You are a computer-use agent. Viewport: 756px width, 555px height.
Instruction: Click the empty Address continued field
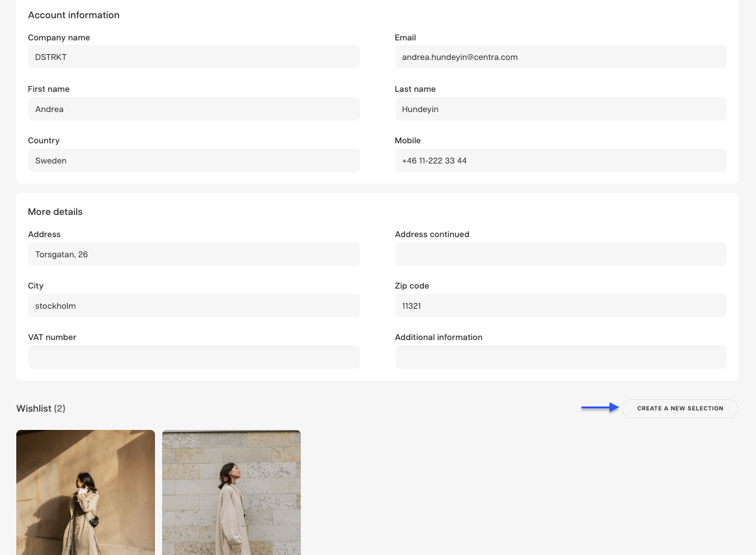click(x=560, y=255)
